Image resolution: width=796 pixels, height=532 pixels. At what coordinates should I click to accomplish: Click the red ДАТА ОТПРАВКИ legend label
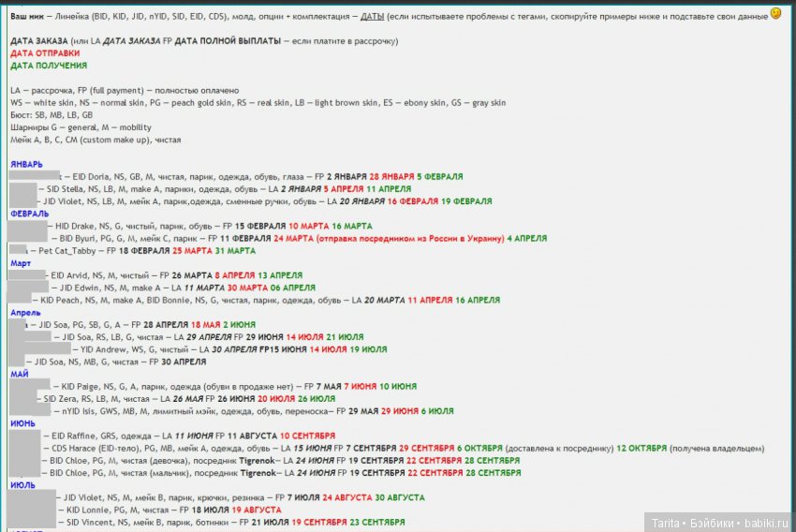point(47,53)
